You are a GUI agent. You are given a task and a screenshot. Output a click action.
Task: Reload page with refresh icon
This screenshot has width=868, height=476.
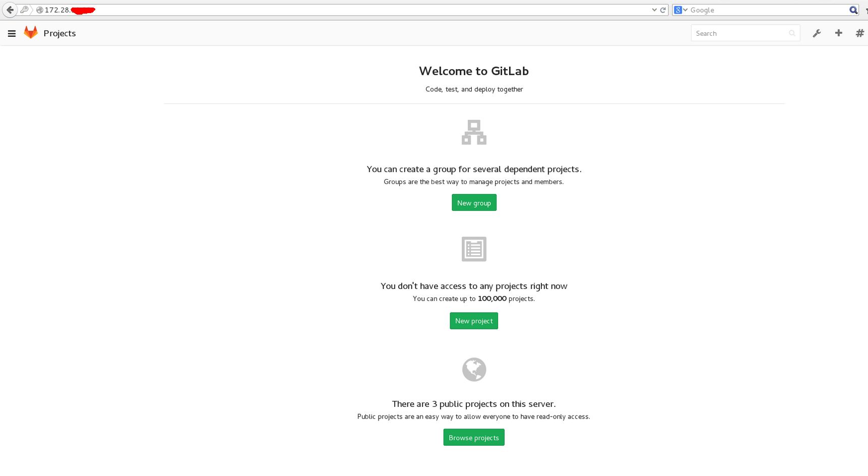coord(663,10)
